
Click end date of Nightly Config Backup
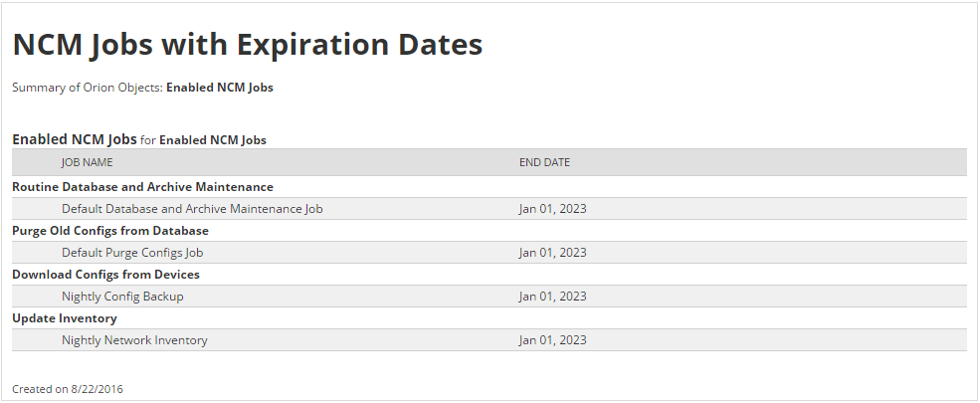pyautogui.click(x=552, y=297)
